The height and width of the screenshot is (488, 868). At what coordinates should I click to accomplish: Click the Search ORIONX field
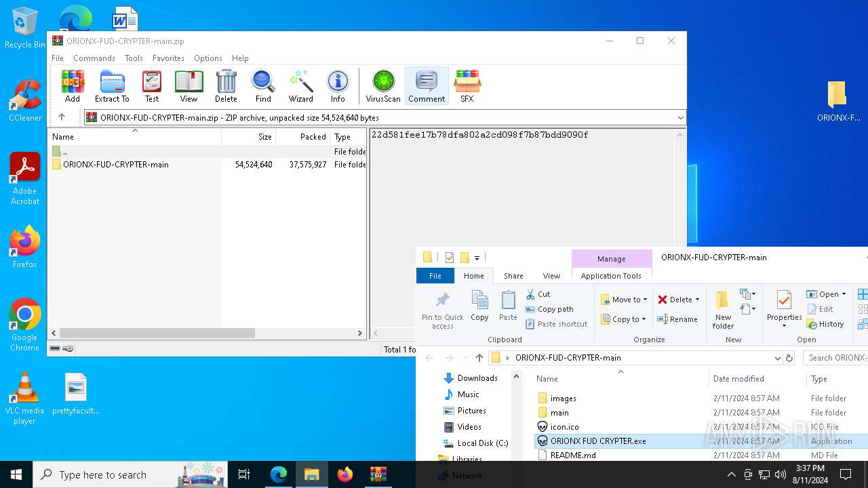click(837, 358)
